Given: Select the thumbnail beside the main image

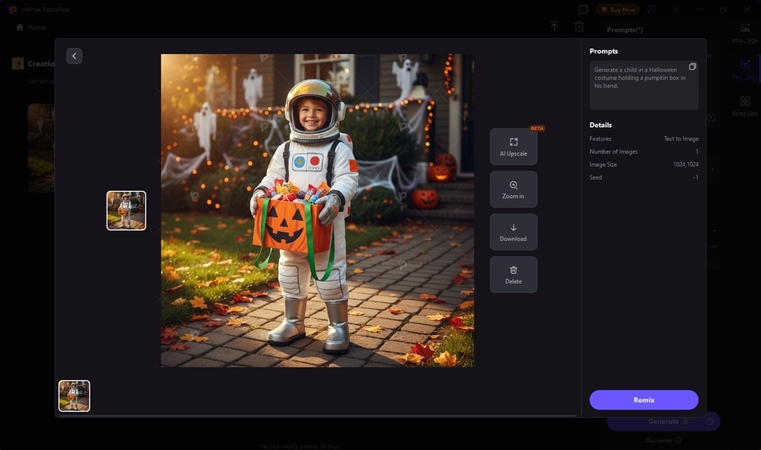Looking at the screenshot, I should [x=126, y=211].
